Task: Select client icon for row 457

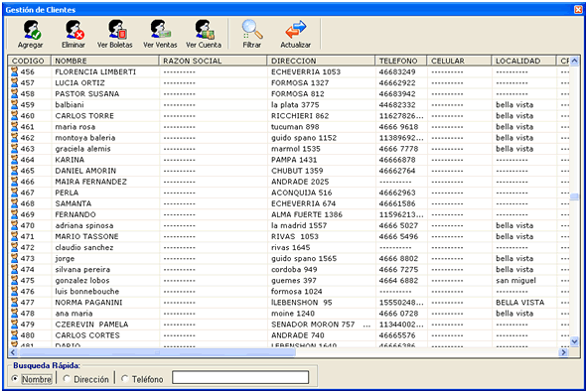Action: pos(14,82)
